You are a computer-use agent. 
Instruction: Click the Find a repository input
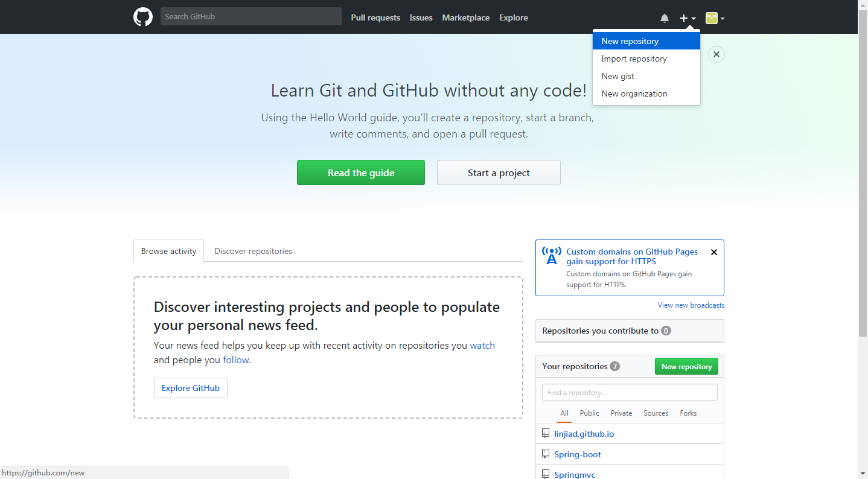tap(630, 392)
